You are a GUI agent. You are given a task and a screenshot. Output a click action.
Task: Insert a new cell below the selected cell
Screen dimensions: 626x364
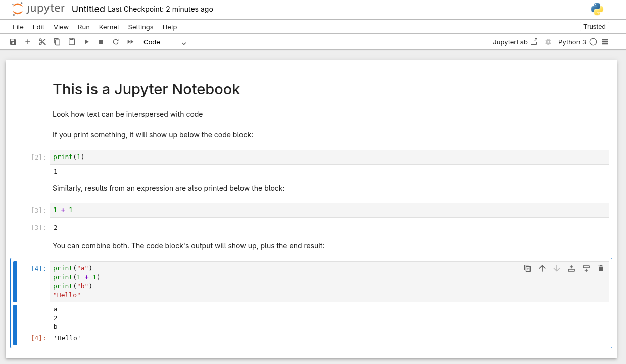586,268
